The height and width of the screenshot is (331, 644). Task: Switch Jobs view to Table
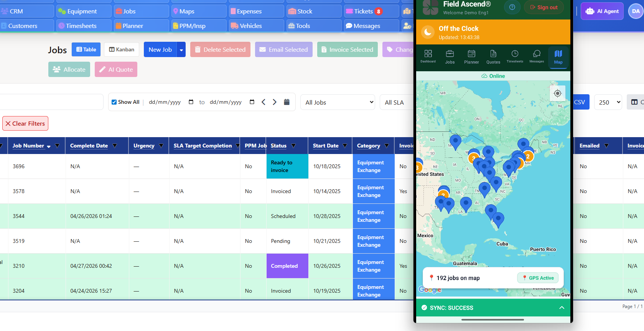(86, 49)
